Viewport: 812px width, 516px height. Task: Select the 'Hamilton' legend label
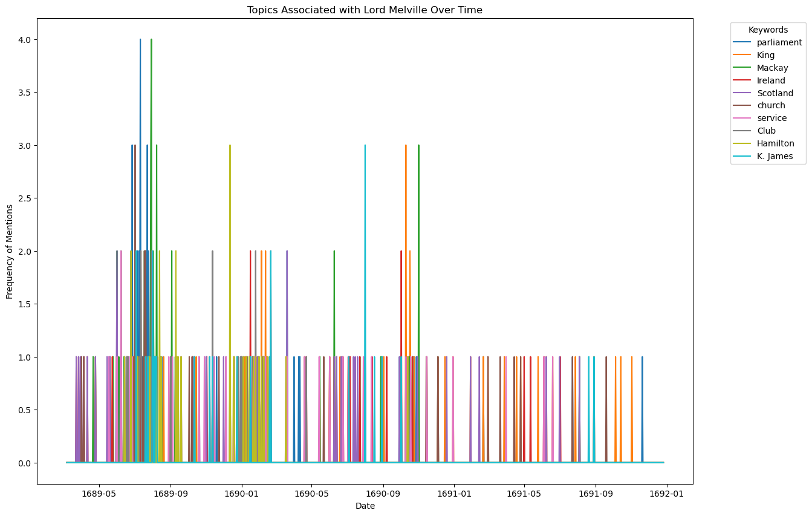pos(776,143)
